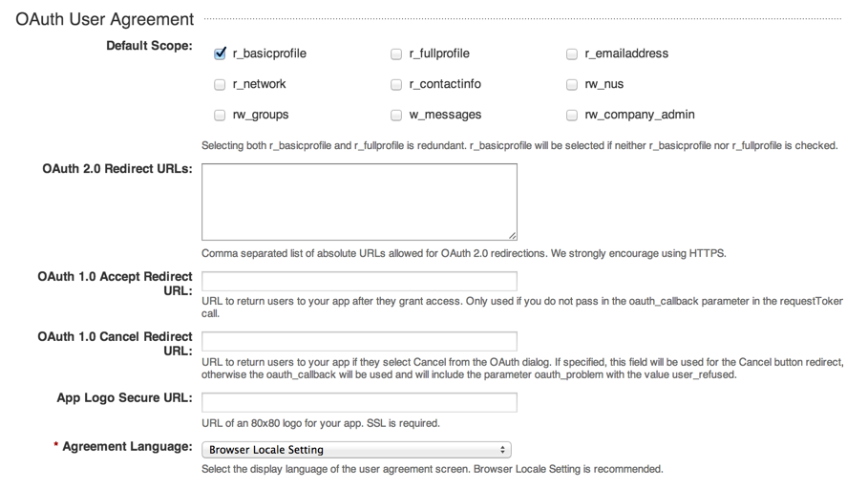Check the rw_groups checkbox
868x490 pixels.
[x=221, y=116]
